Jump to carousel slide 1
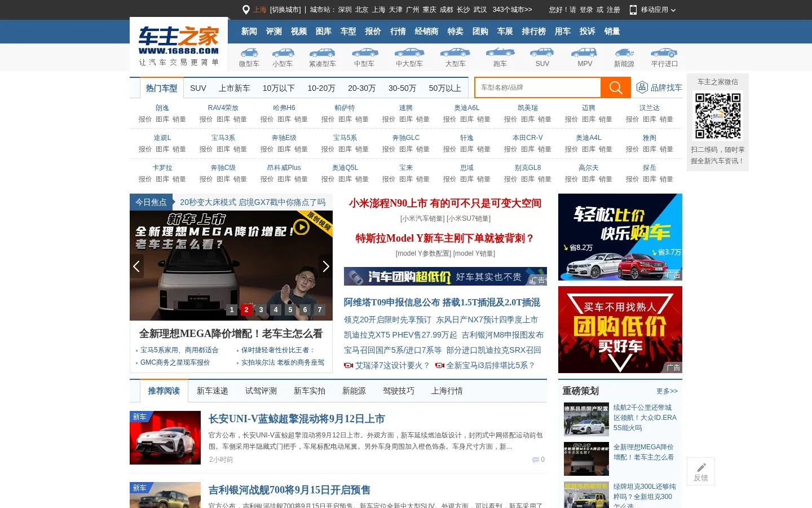 click(x=232, y=309)
